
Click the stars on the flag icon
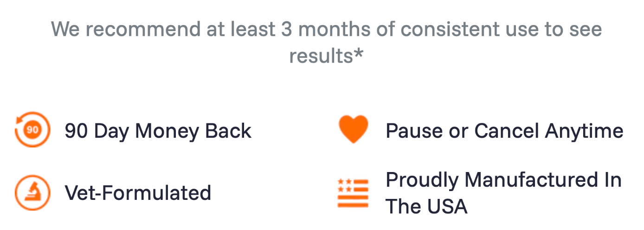point(344,185)
